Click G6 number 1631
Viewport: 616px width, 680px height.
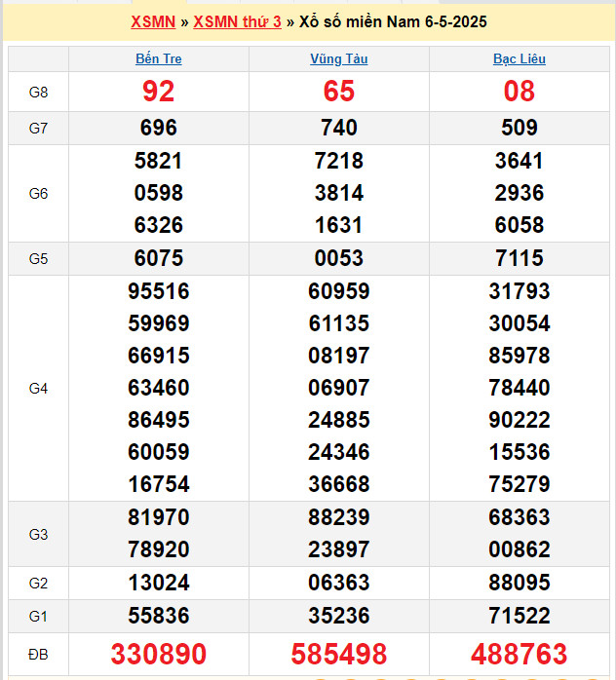(x=339, y=225)
